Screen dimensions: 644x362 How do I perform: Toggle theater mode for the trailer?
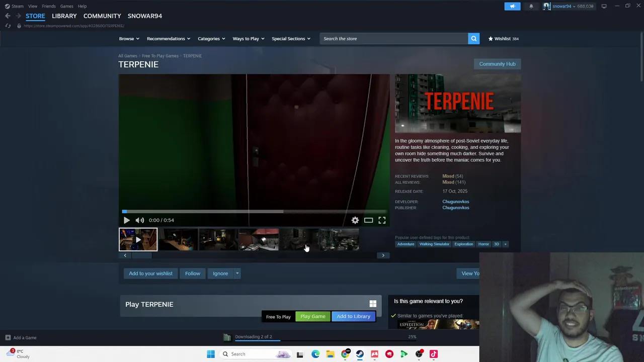coord(368,220)
